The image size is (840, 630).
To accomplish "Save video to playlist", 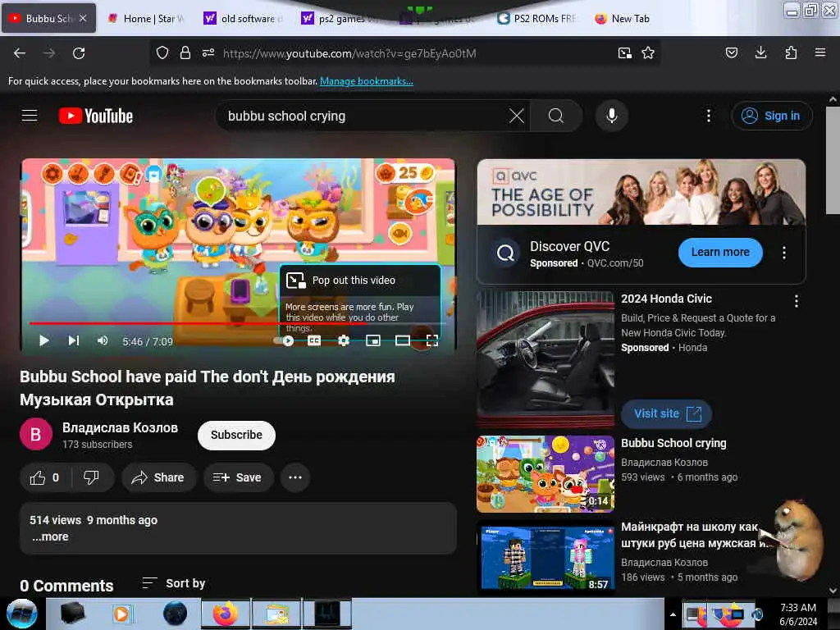I will tap(238, 477).
